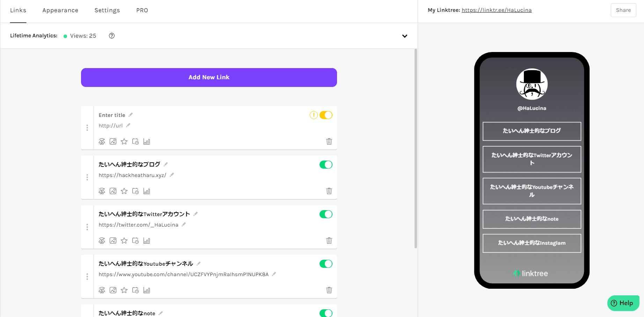
Task: Click the linktree logo in the phone preview
Action: (x=530, y=273)
